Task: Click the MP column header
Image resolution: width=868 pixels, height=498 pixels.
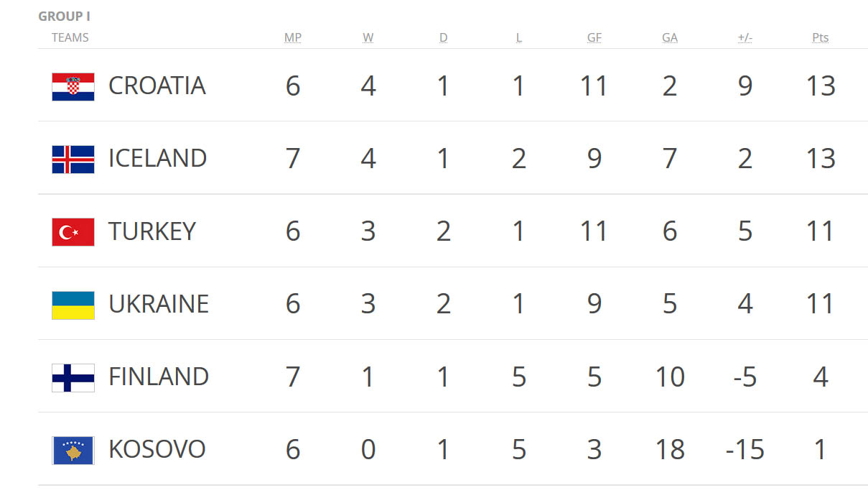Action: point(293,38)
